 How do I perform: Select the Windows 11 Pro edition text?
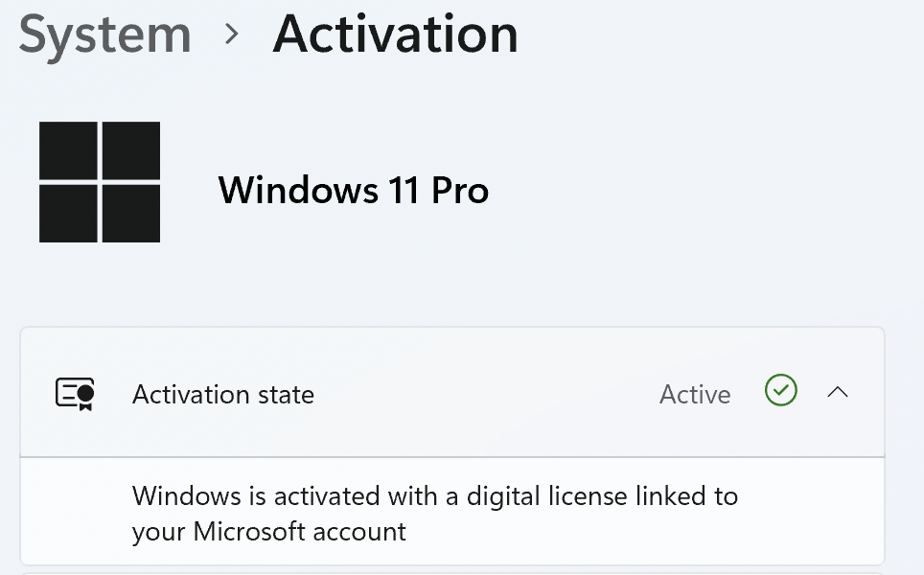[353, 191]
